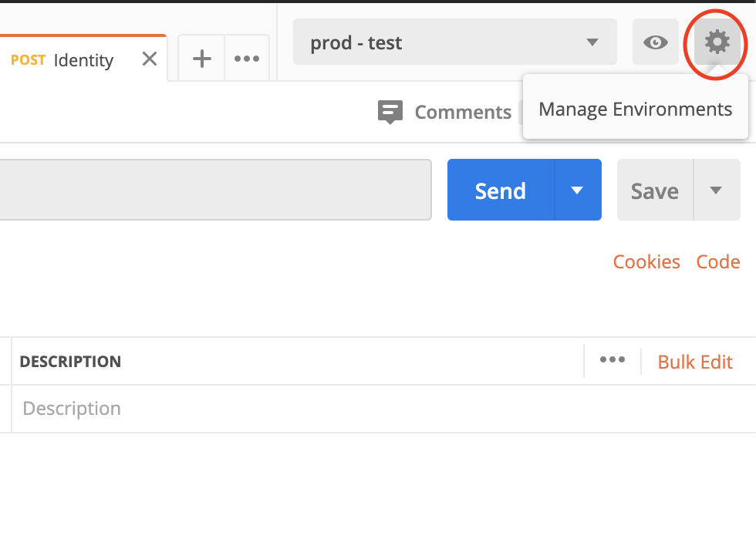
Task: Open the gear icon for environment management
Action: [717, 42]
